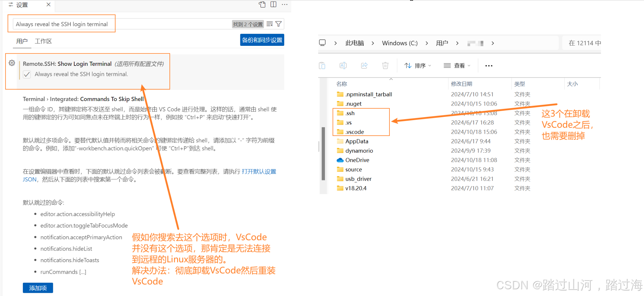
Task: Select notifications.hideList list item
Action: [x=66, y=249]
